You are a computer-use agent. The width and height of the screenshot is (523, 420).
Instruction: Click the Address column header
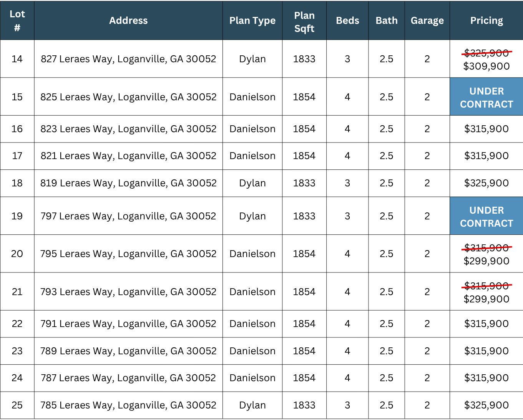point(128,21)
